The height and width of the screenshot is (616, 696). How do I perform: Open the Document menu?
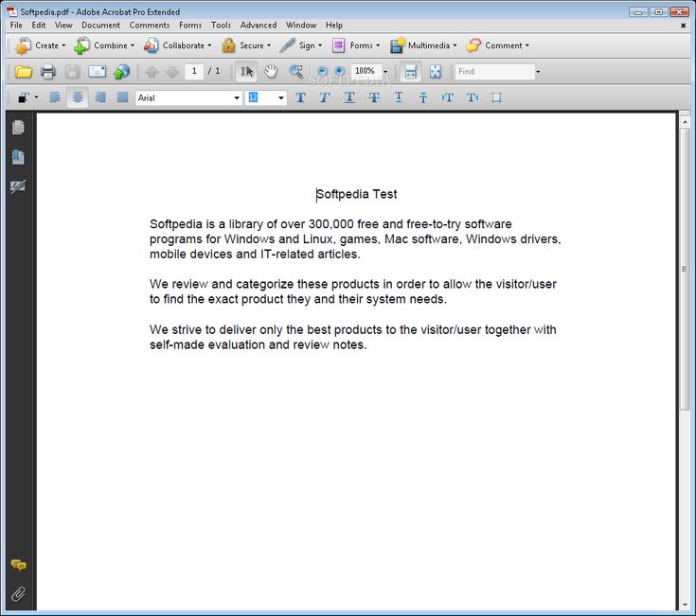(100, 26)
